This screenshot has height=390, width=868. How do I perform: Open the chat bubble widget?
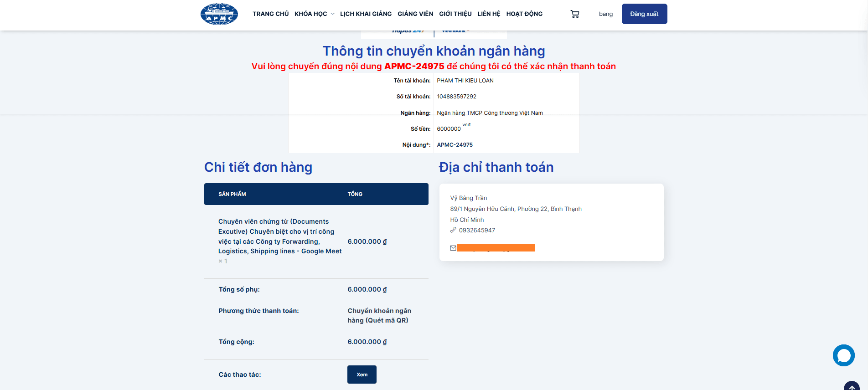click(x=843, y=355)
